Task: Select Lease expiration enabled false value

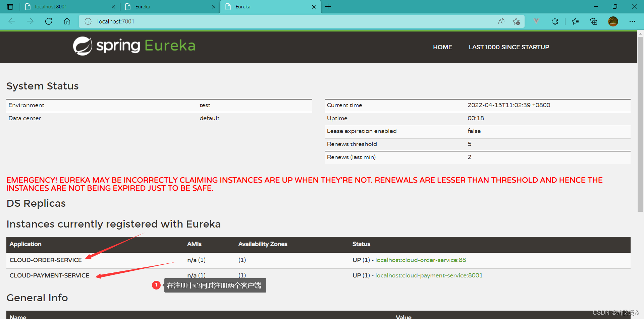Action: click(474, 131)
